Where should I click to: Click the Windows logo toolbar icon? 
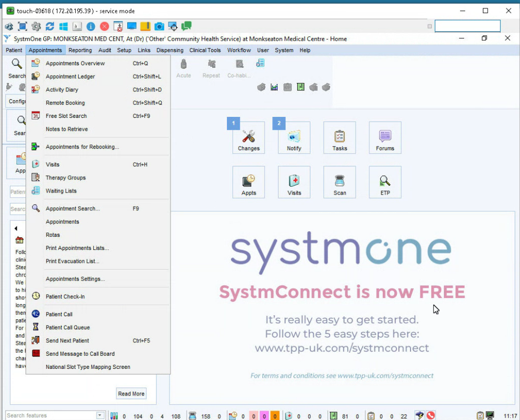tap(63, 26)
